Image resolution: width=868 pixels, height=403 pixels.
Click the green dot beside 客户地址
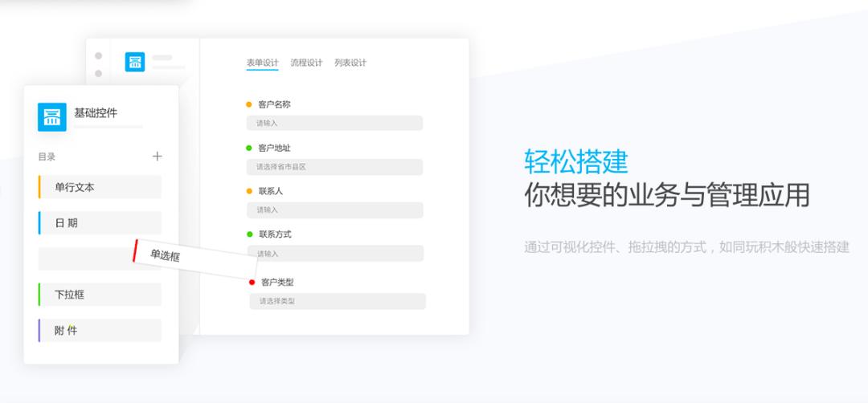pyautogui.click(x=248, y=149)
